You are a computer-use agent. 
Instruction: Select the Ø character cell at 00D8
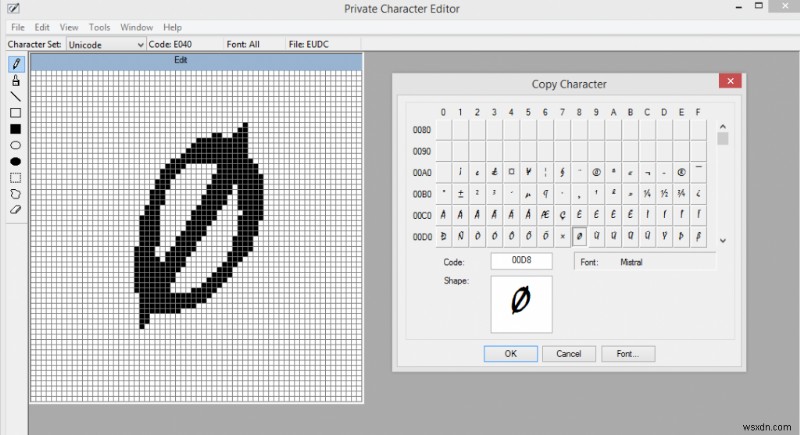[579, 236]
